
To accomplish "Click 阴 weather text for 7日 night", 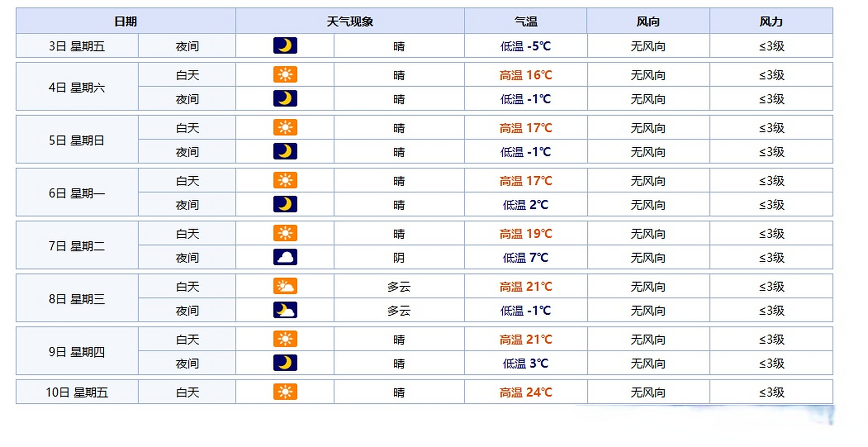I will click(399, 258).
